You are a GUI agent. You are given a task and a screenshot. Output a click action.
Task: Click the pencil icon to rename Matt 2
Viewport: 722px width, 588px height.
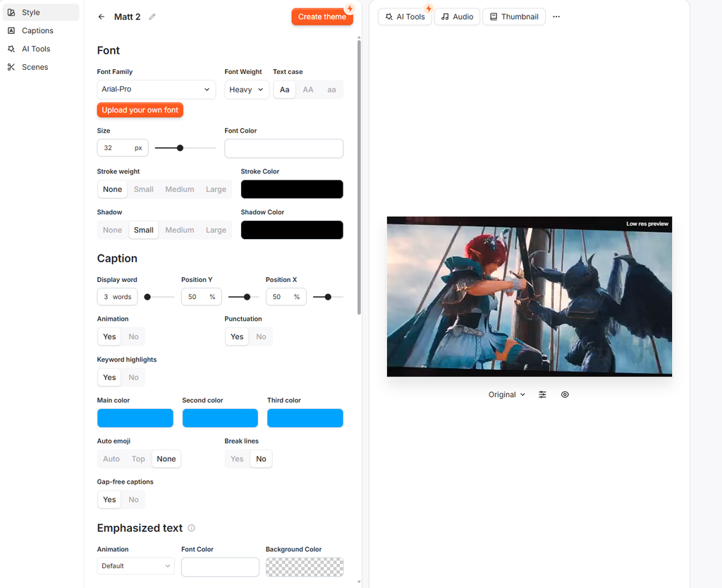click(152, 17)
